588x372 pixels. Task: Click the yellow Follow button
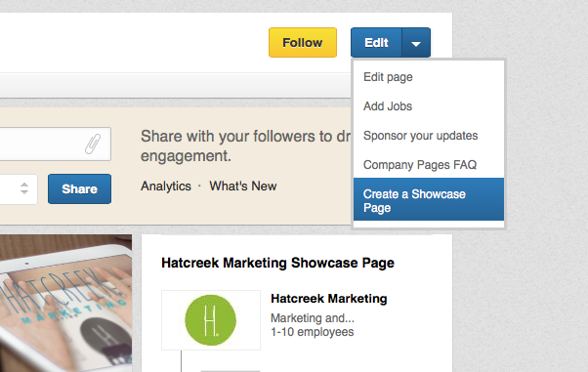tap(303, 42)
